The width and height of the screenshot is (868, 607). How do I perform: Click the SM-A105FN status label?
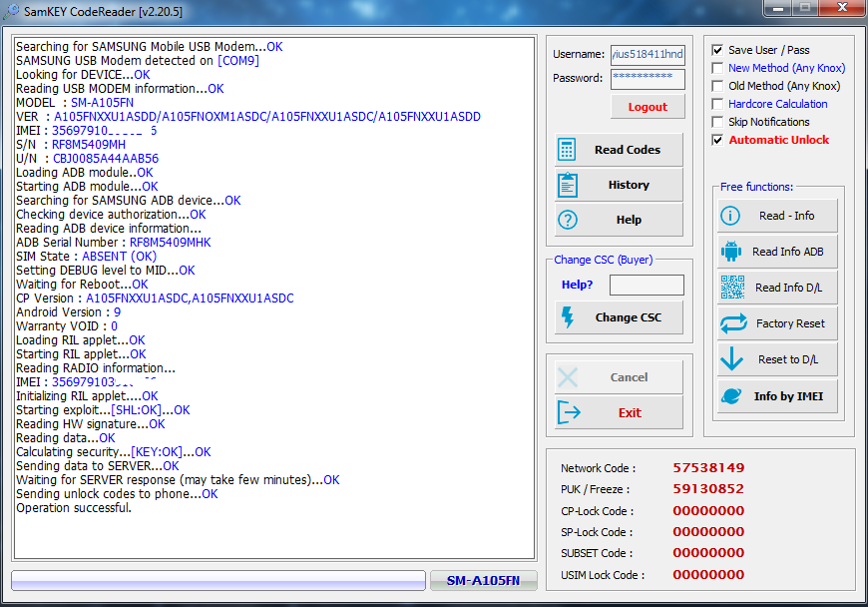[483, 580]
